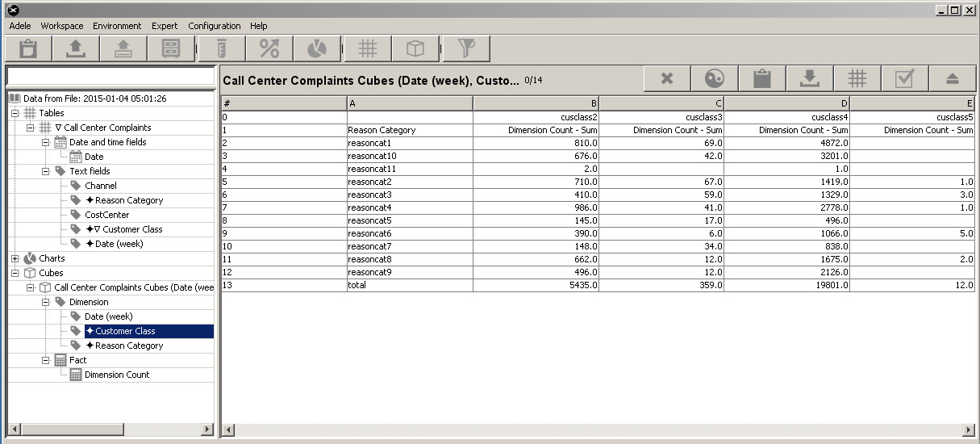Click the percent sign toolbar icon
The image size is (980, 444).
click(269, 48)
